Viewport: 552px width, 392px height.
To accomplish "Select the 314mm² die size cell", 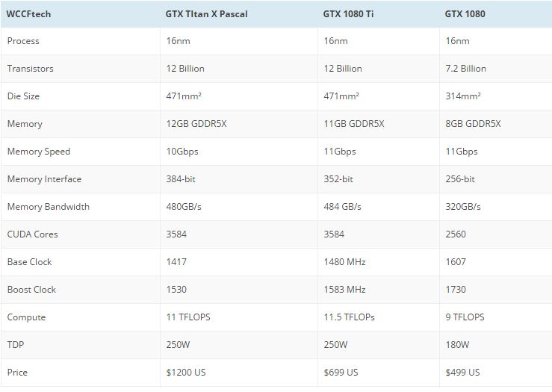I will pos(462,96).
